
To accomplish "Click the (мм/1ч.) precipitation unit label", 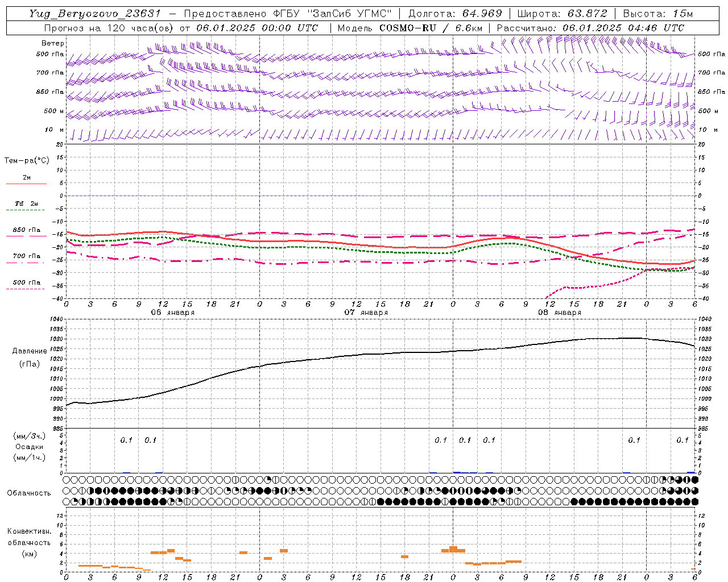I will click(x=30, y=458).
